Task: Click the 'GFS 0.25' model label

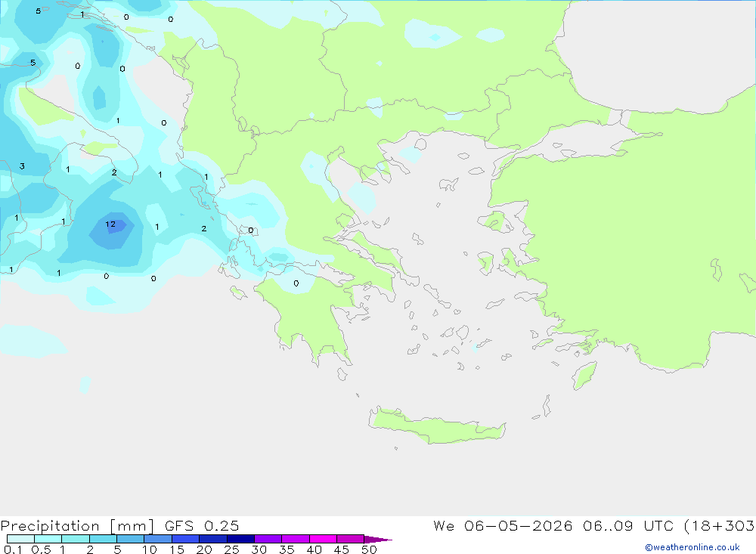Action: pos(202,525)
